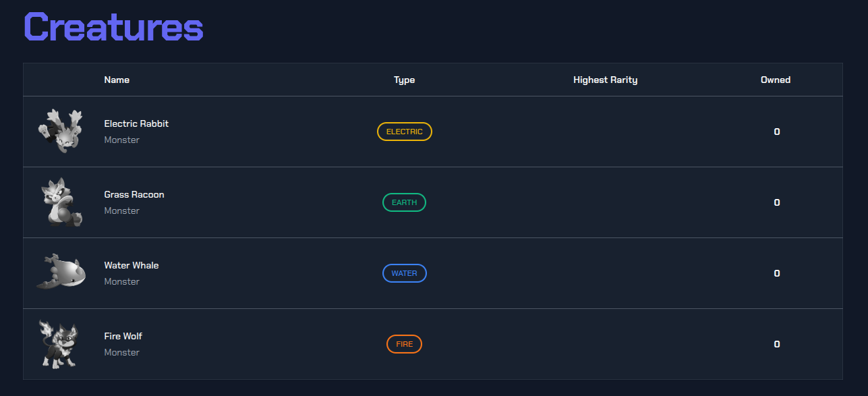Image resolution: width=868 pixels, height=396 pixels.
Task: Select the WATER type badge
Action: (x=404, y=273)
